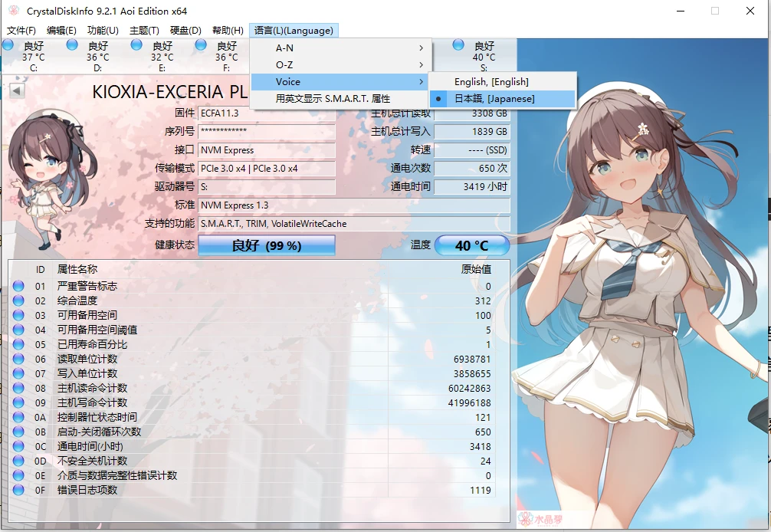Screen dimensions: 771x532
Task: Click the 原始值 column header
Action: [476, 269]
